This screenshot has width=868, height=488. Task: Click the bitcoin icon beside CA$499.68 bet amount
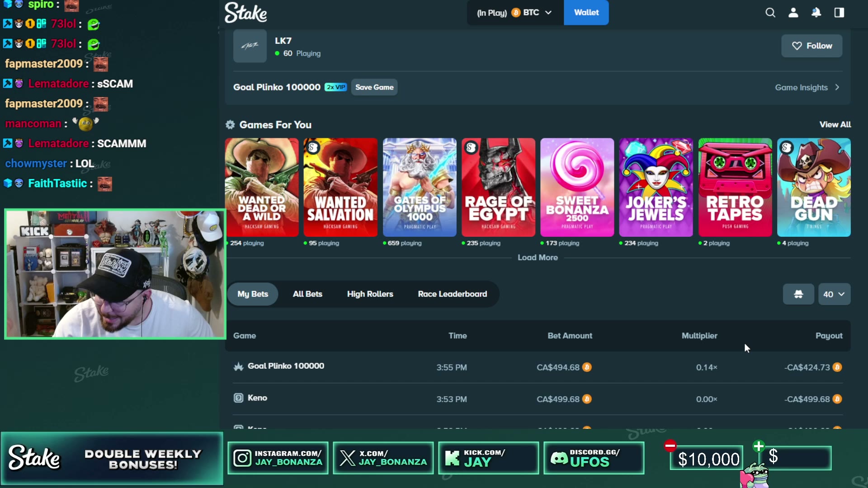(587, 399)
